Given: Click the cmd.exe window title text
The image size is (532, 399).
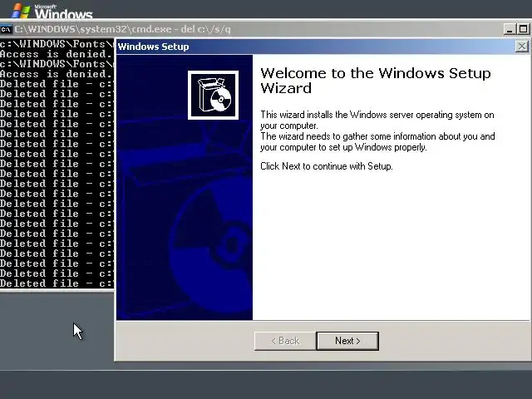Looking at the screenshot, I should [x=122, y=29].
